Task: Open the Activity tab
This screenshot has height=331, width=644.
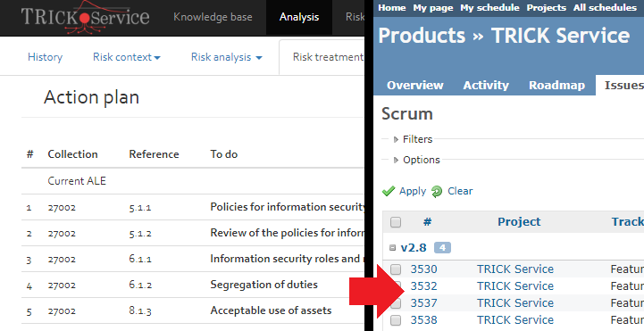Action: tap(486, 85)
